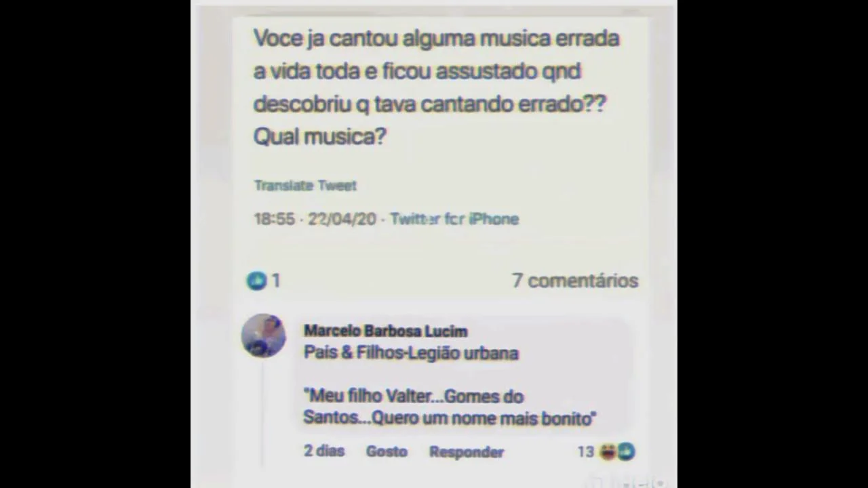Click the laughing emoji reaction on the comment

[608, 452]
